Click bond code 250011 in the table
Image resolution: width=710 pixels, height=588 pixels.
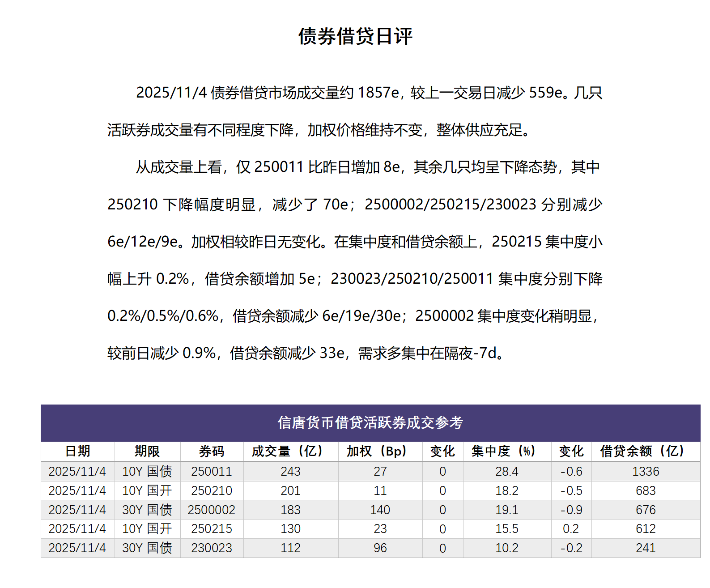pyautogui.click(x=212, y=471)
